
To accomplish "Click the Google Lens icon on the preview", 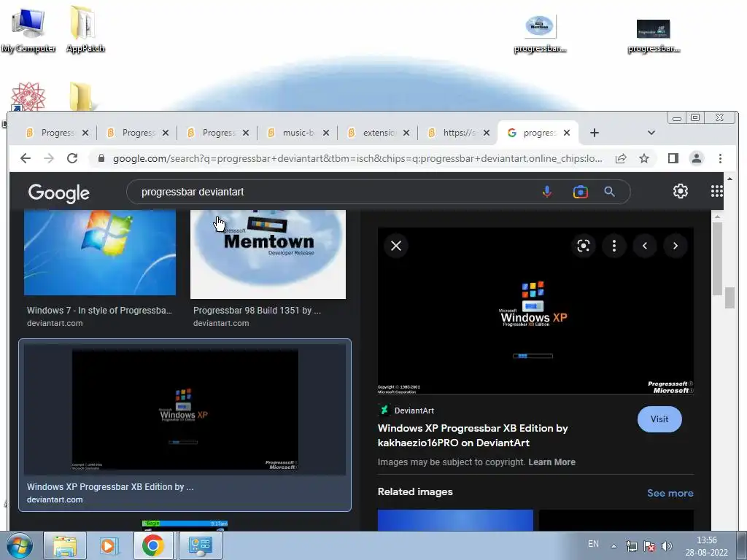I will coord(584,246).
